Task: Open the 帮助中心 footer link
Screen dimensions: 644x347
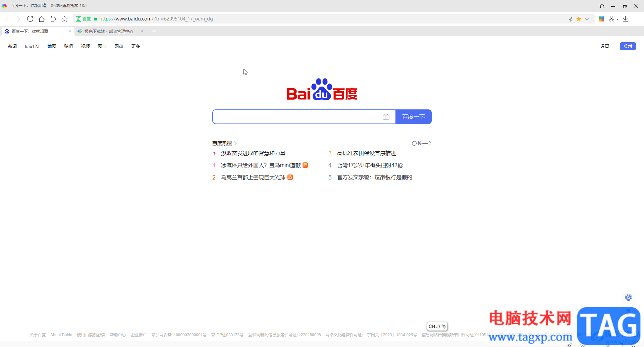Action: pyautogui.click(x=118, y=335)
